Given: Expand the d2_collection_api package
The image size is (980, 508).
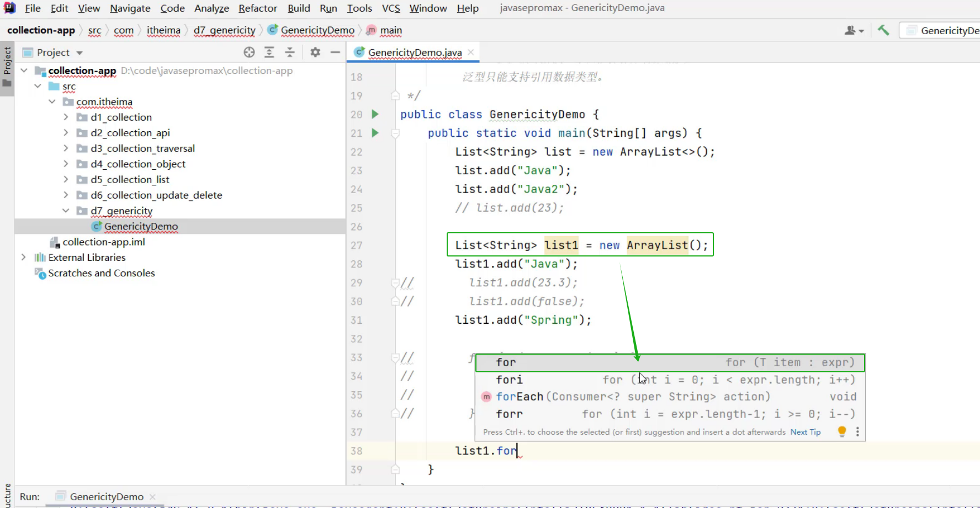Looking at the screenshot, I should pyautogui.click(x=66, y=132).
